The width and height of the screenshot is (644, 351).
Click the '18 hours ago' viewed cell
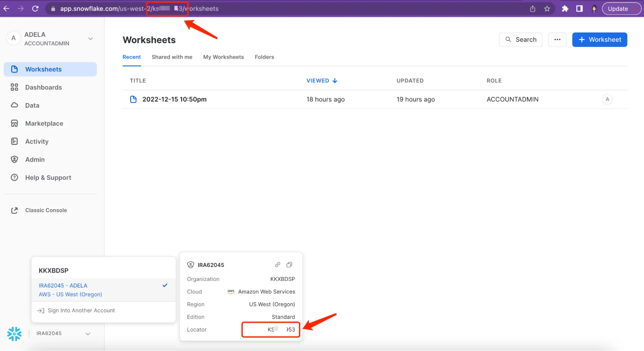(325, 99)
